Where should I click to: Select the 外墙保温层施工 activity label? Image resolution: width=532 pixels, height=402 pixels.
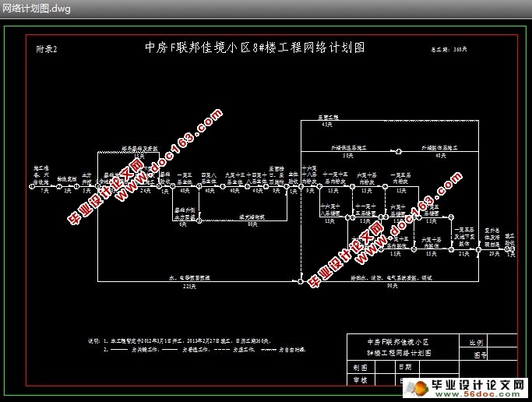349,148
